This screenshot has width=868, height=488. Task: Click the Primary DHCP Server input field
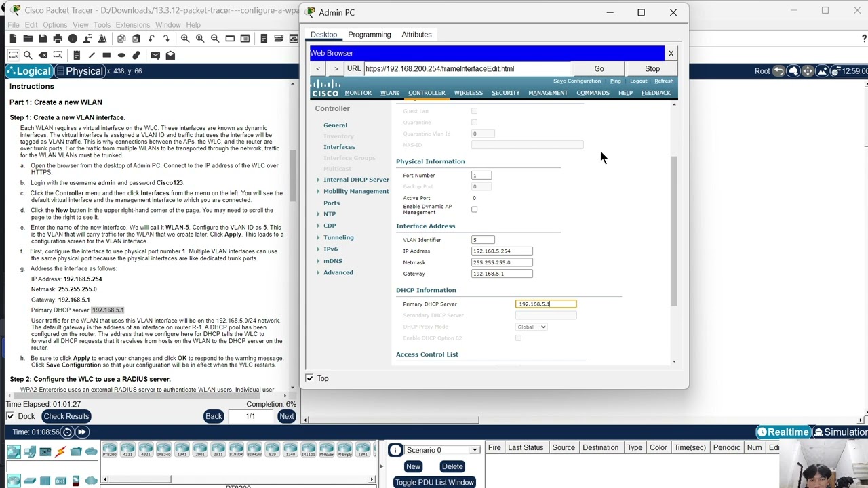546,304
